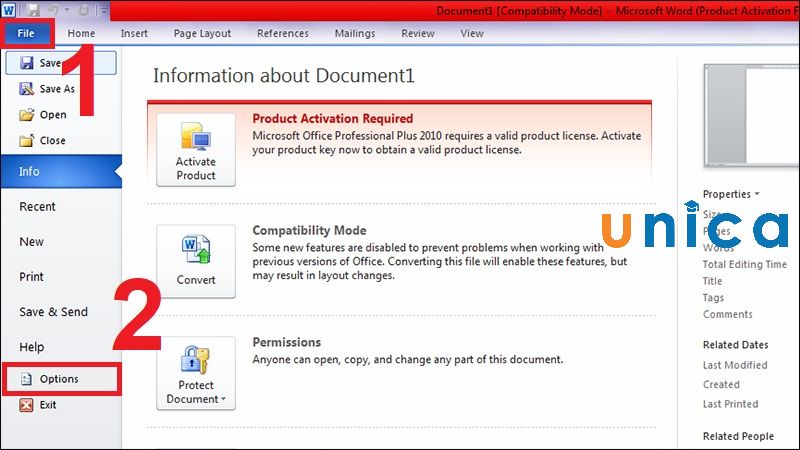Click the Created date label
The image size is (800, 450).
[721, 385]
